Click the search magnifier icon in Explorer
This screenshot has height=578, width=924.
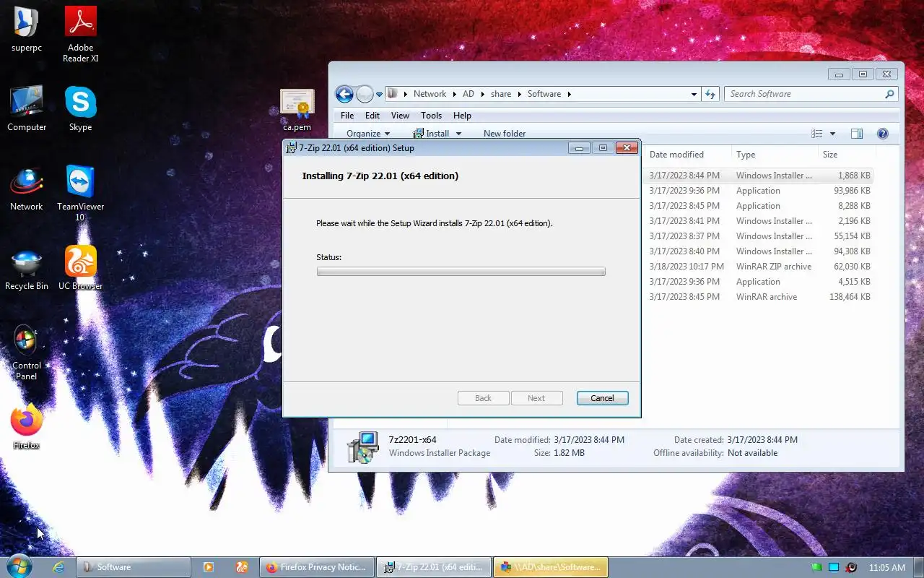889,94
